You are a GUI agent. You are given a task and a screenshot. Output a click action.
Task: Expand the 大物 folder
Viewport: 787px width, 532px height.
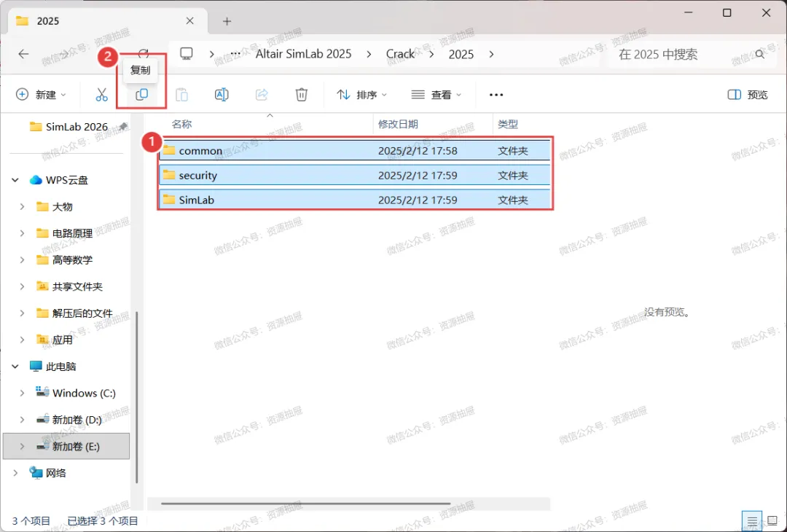[22, 206]
